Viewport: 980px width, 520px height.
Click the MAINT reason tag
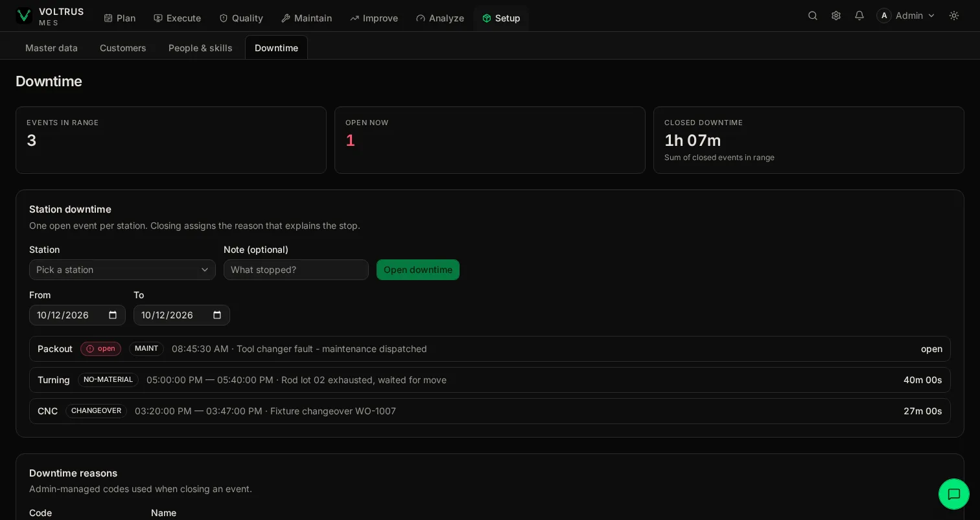(146, 349)
